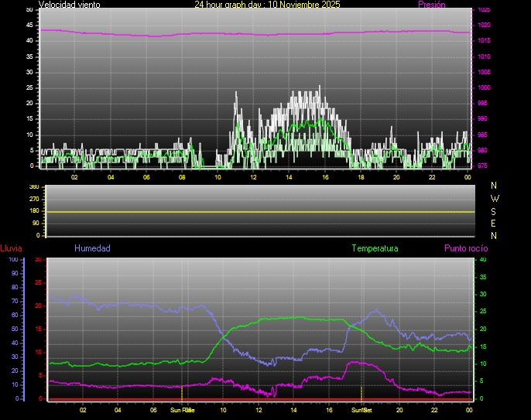Click the Humedad legend label
The image size is (531, 420).
(x=92, y=248)
